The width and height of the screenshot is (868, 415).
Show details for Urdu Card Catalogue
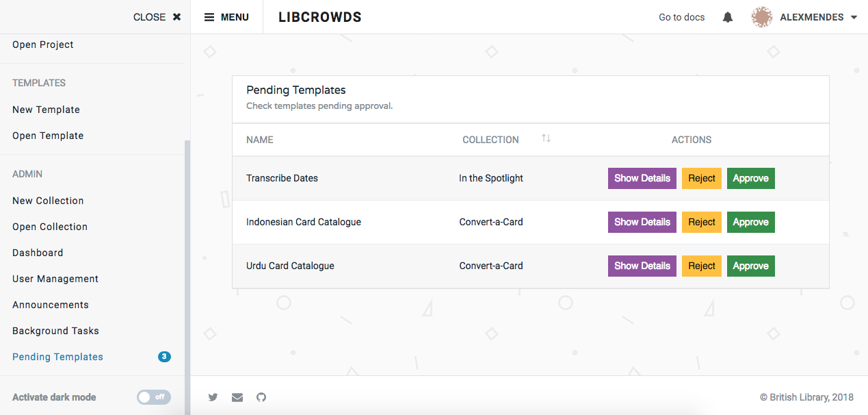click(x=642, y=266)
